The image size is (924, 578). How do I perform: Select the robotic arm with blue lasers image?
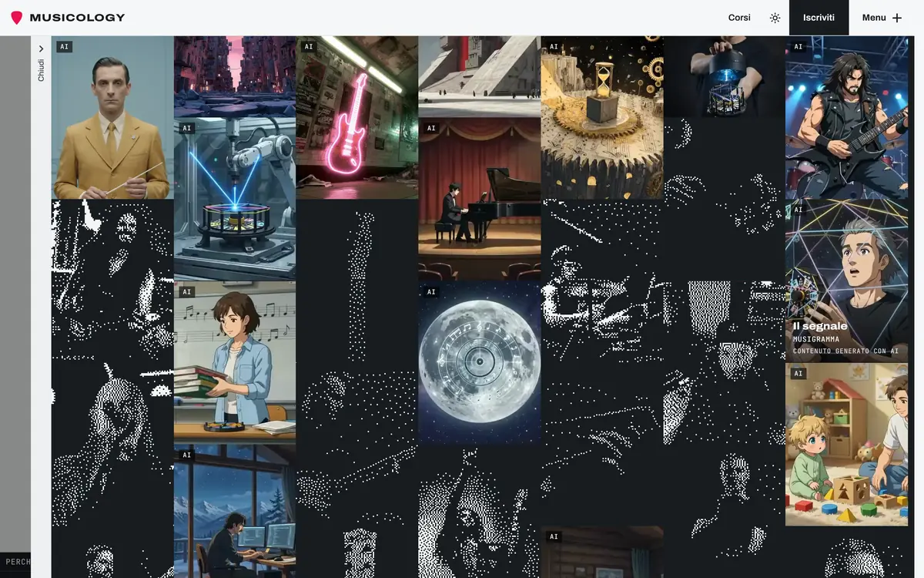point(235,199)
